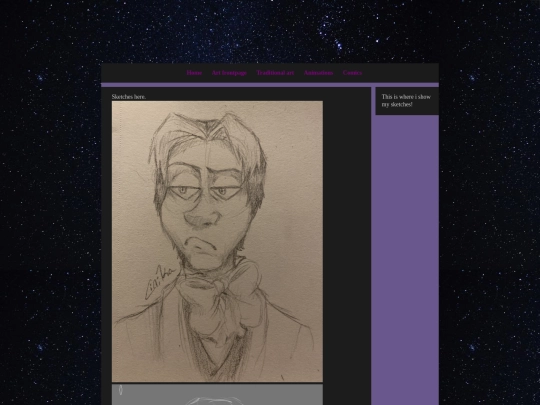Open the Comics link

pos(352,73)
